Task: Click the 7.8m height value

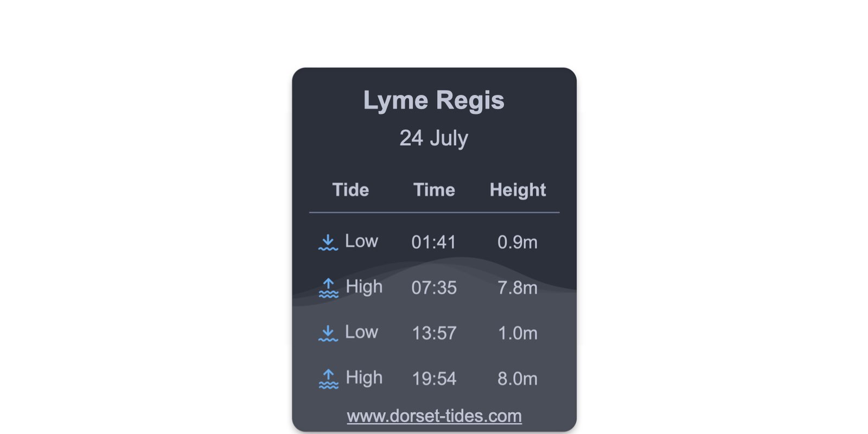Action: [518, 288]
